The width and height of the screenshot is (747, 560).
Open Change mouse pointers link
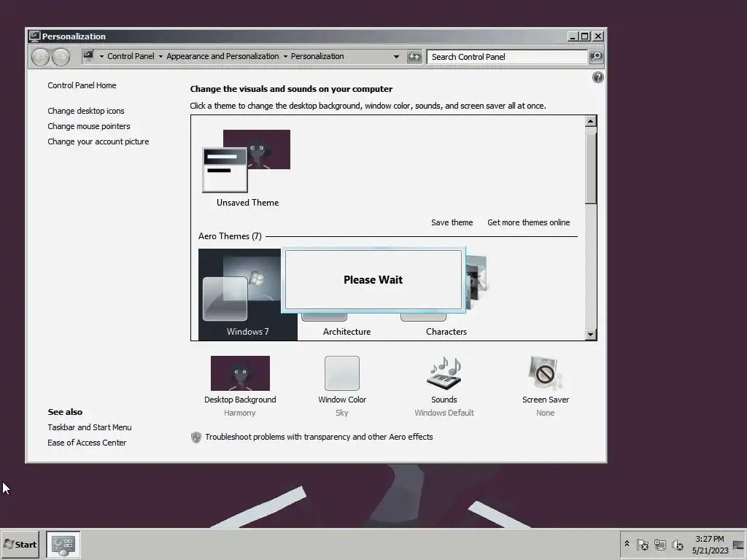pos(88,126)
